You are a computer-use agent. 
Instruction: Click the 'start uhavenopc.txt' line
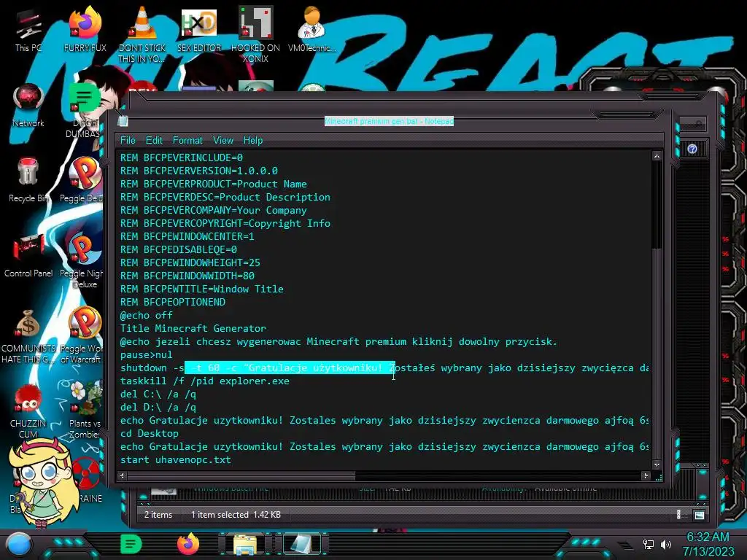(175, 460)
